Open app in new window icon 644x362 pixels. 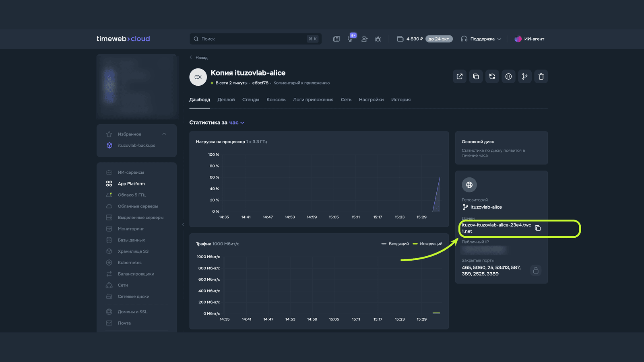pos(460,76)
